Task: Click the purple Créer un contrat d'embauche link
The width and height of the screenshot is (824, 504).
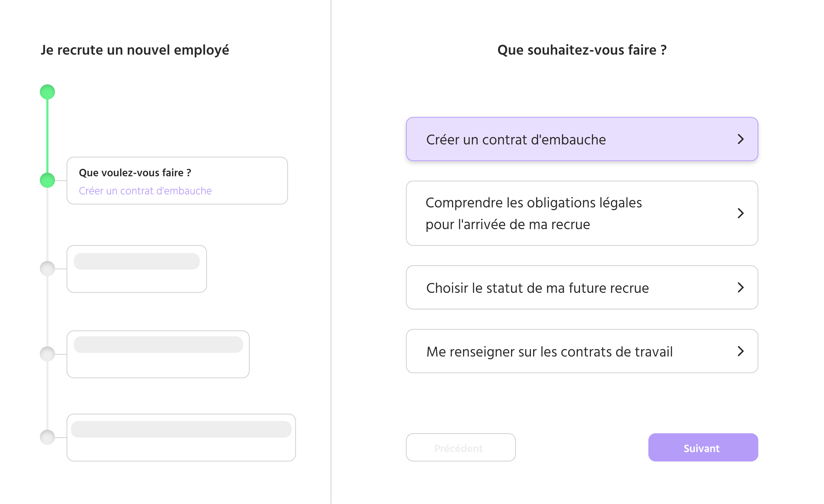Action: (145, 191)
